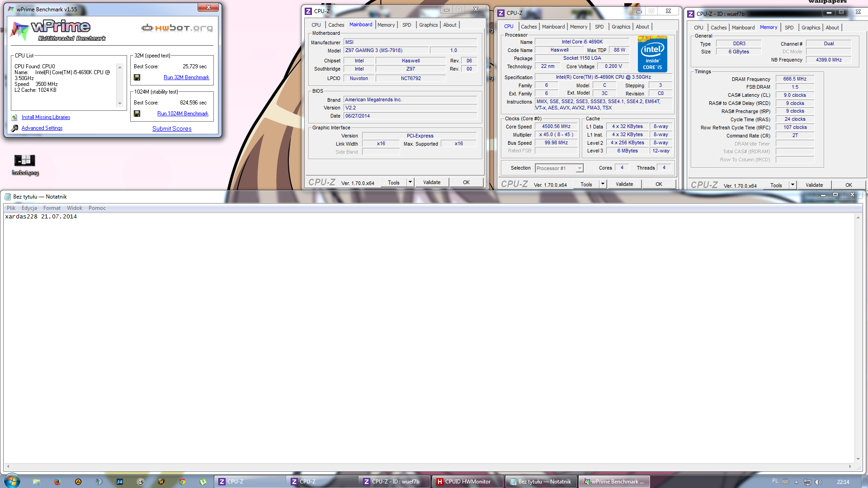Image resolution: width=868 pixels, height=488 pixels.
Task: Click the Z97 GAMING 3 model field
Action: (x=386, y=50)
